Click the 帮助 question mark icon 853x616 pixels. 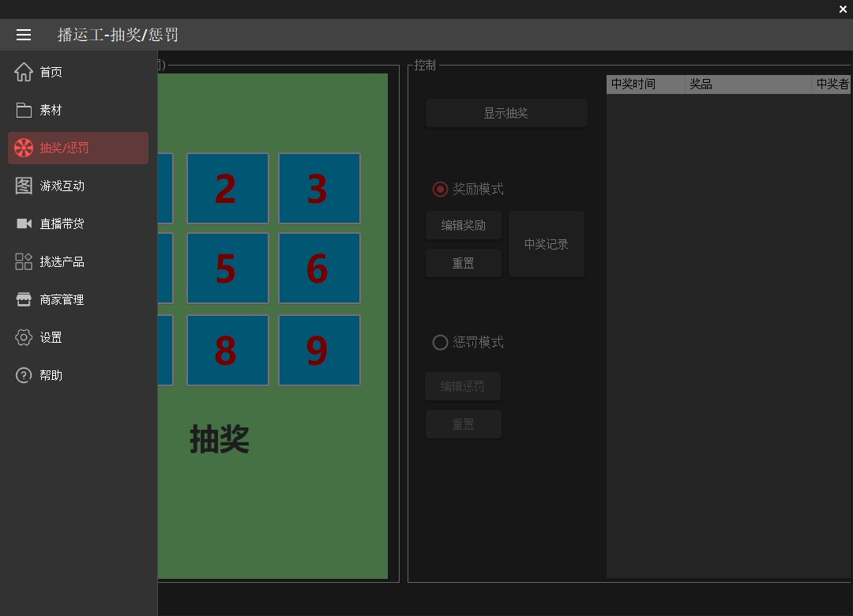click(24, 375)
